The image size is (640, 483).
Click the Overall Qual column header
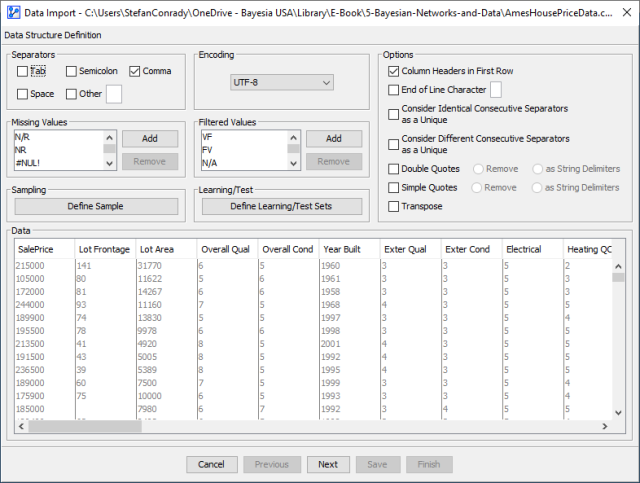(228, 249)
